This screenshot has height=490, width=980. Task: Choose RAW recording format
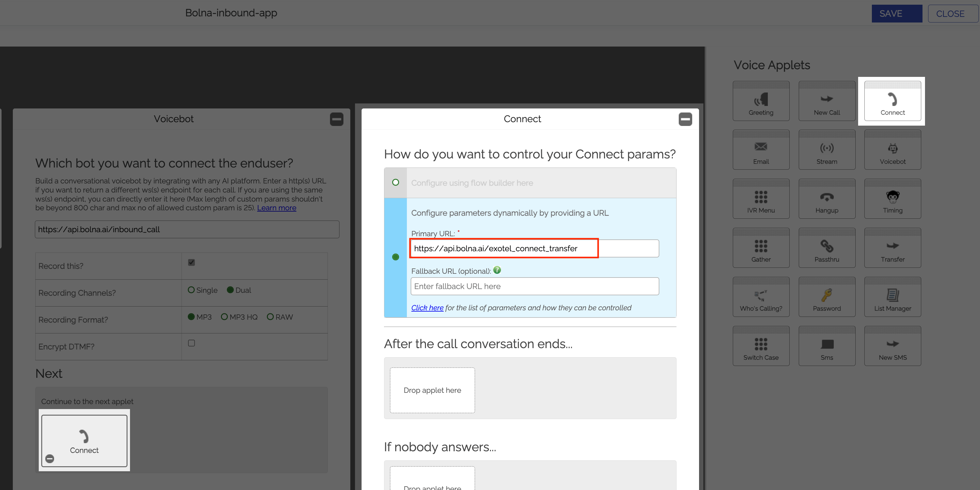point(270,316)
